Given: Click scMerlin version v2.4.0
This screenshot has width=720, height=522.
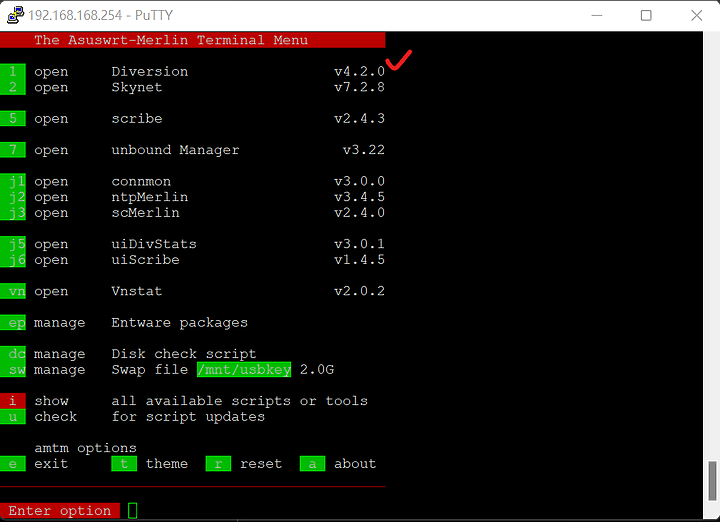Looking at the screenshot, I should click(359, 213).
